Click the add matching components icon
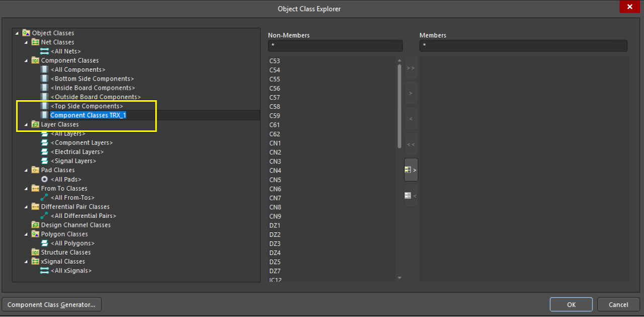 (x=411, y=169)
